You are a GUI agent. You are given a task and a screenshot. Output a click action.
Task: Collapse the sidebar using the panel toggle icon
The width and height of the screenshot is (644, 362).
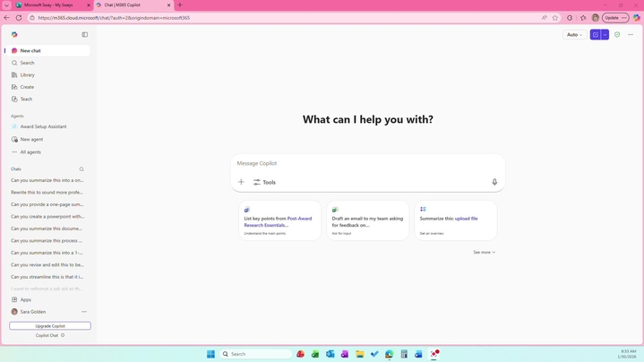[85, 35]
